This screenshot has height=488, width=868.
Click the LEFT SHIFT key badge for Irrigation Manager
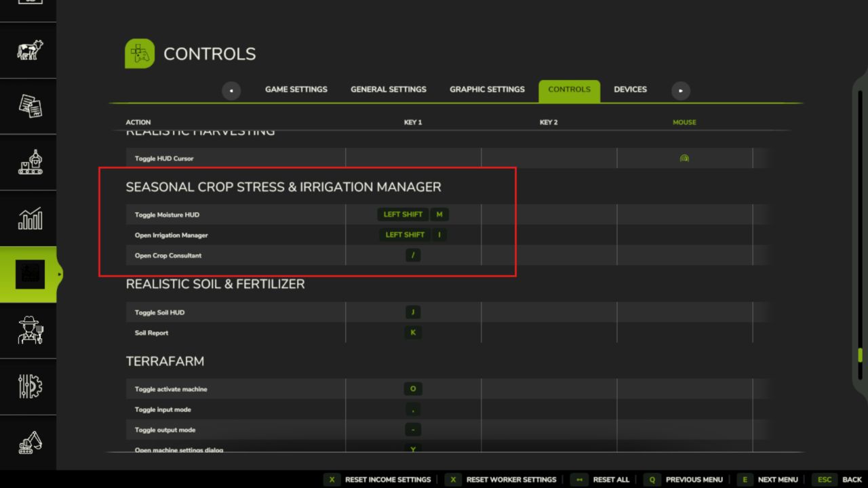[404, 235]
